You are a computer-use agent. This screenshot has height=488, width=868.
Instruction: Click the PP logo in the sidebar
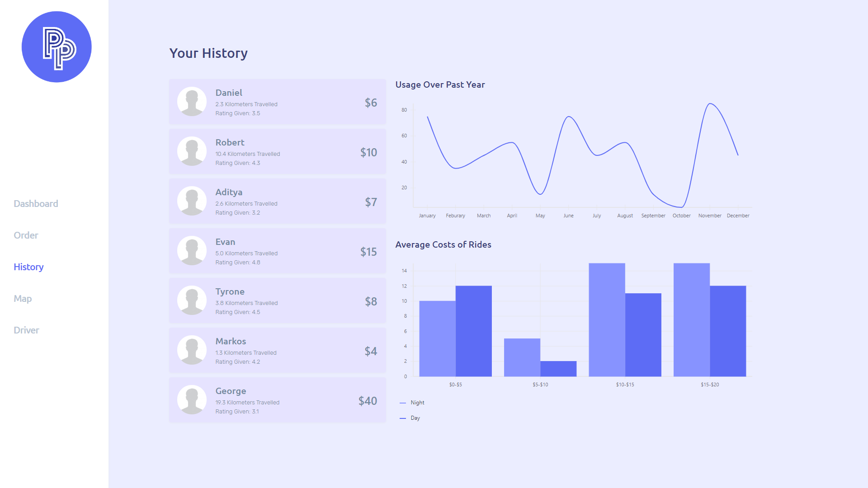tap(57, 47)
